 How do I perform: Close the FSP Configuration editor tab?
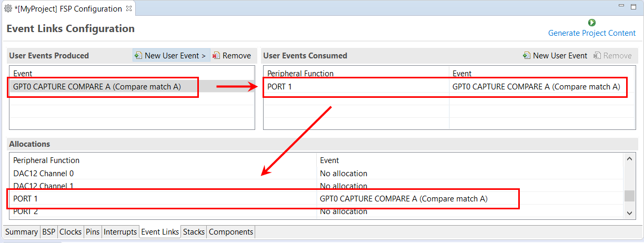129,9
